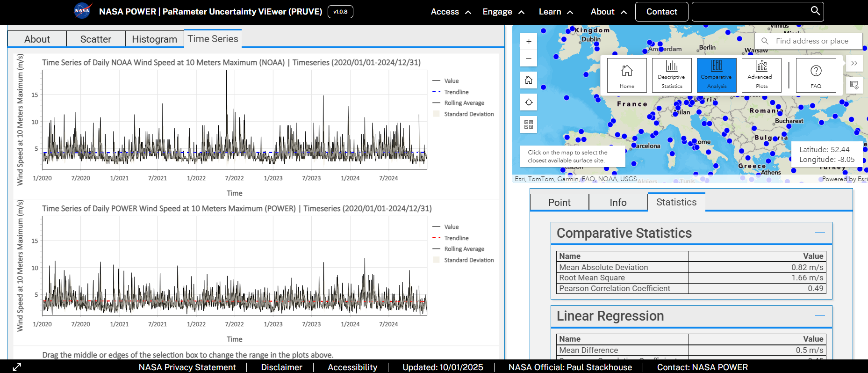Toggle Rolling Average in the POWER plot legend
The image size is (868, 373).
(x=464, y=249)
